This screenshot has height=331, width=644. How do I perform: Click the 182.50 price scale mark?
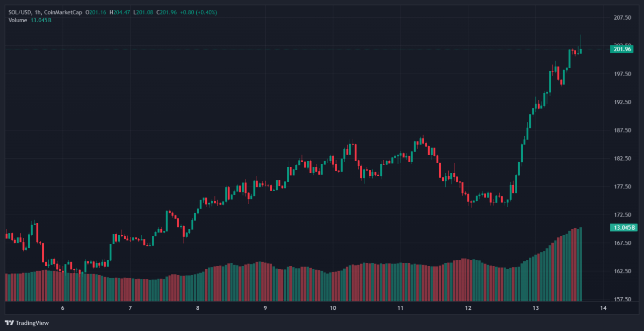620,159
